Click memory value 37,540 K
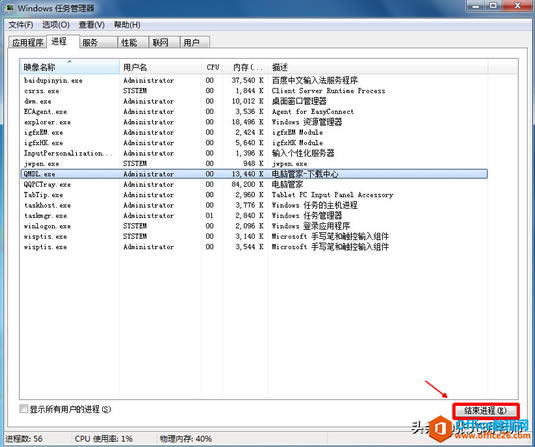Screen dimensions: 535x447 (x=247, y=81)
